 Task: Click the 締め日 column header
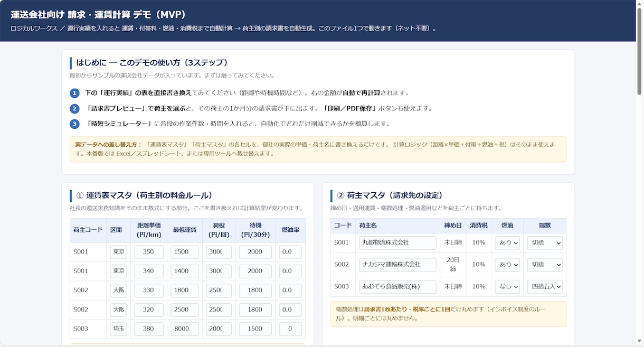(x=452, y=226)
